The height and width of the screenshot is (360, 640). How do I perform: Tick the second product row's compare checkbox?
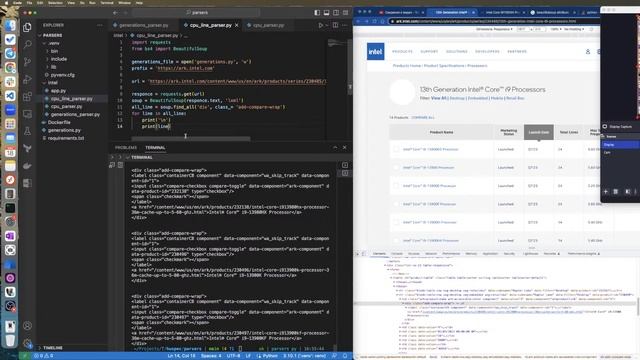[396, 167]
